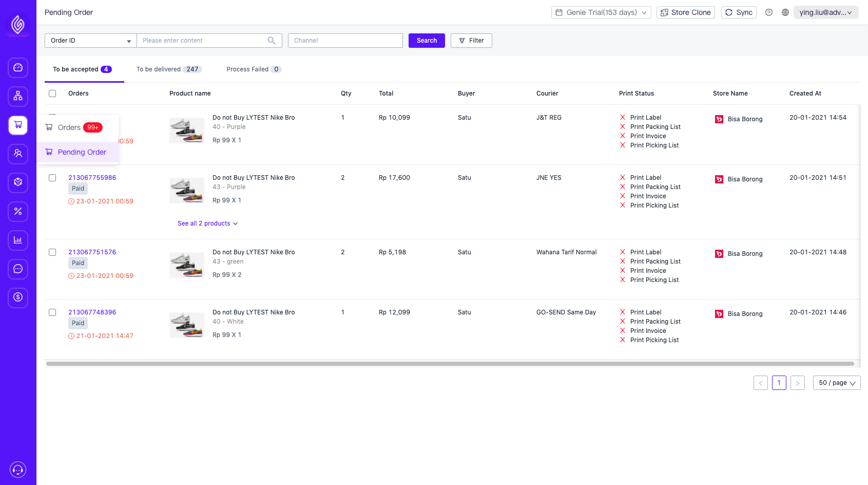
Task: Open the globe language icon
Action: click(785, 12)
